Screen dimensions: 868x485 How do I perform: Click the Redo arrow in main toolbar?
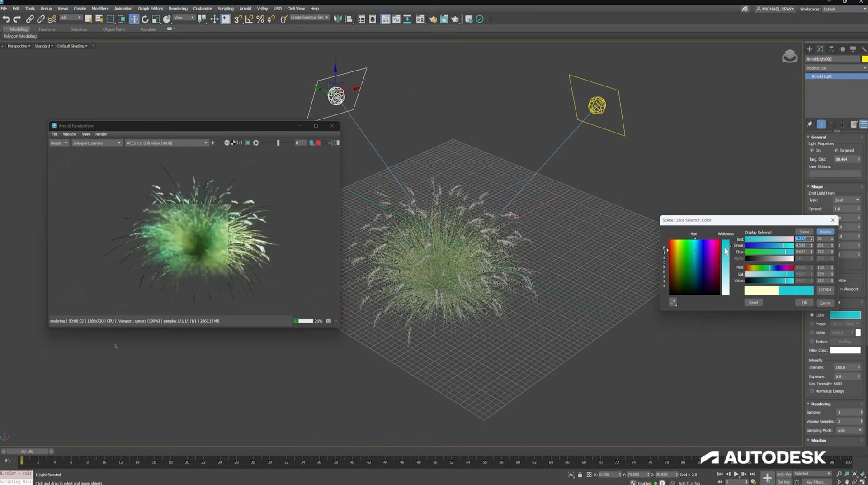[x=17, y=19]
